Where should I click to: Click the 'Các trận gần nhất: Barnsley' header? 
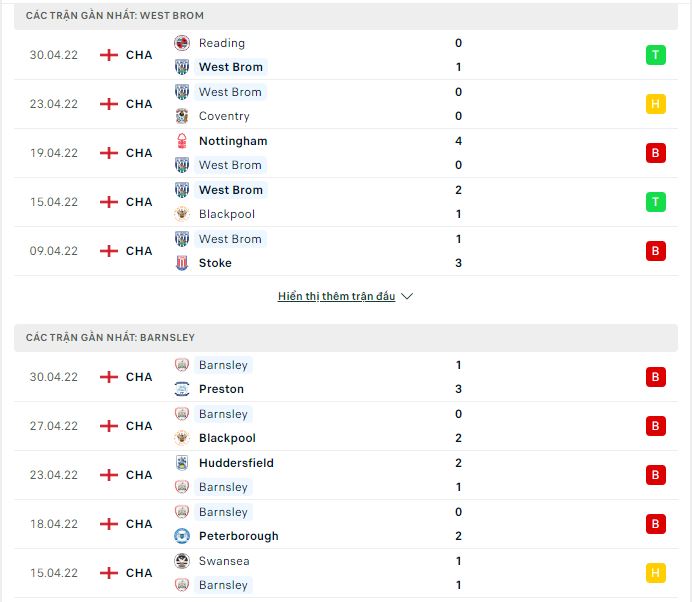(109, 338)
